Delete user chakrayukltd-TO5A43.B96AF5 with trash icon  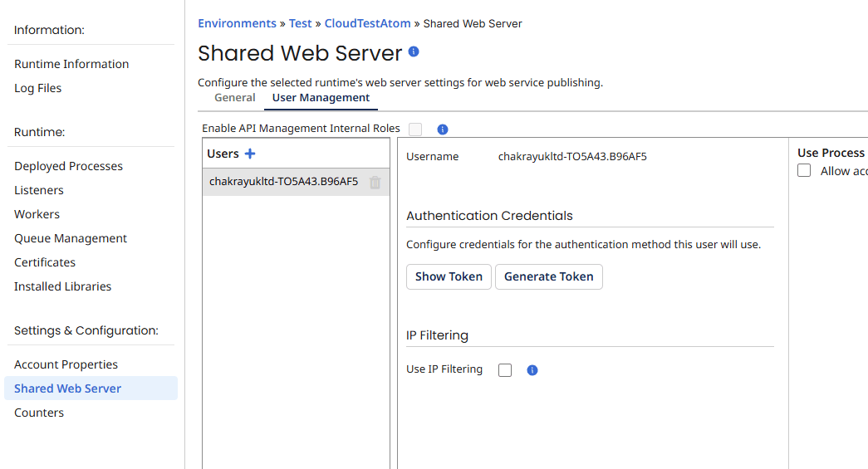pos(375,182)
